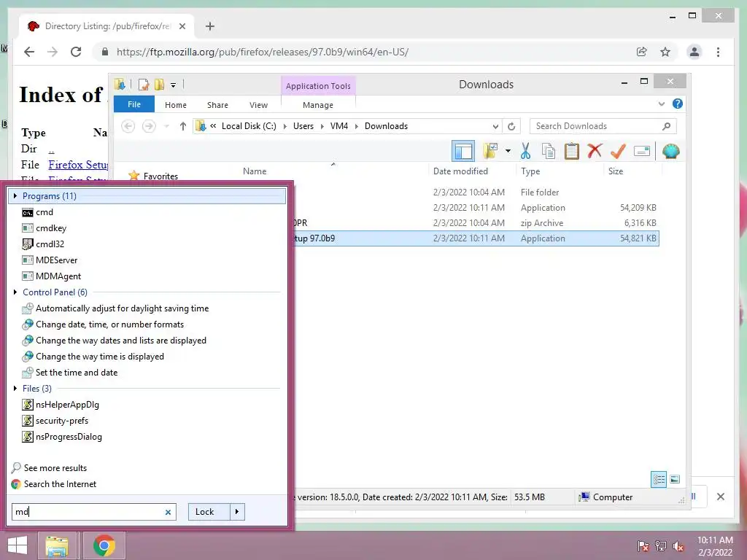Click the Copy icon in Explorer toolbar
747x560 pixels.
(x=549, y=152)
